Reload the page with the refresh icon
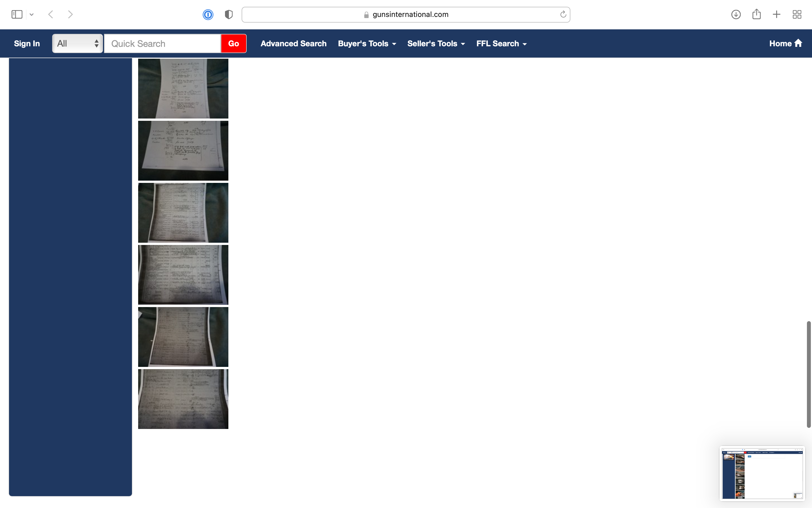This screenshot has height=508, width=812. pyautogui.click(x=563, y=14)
